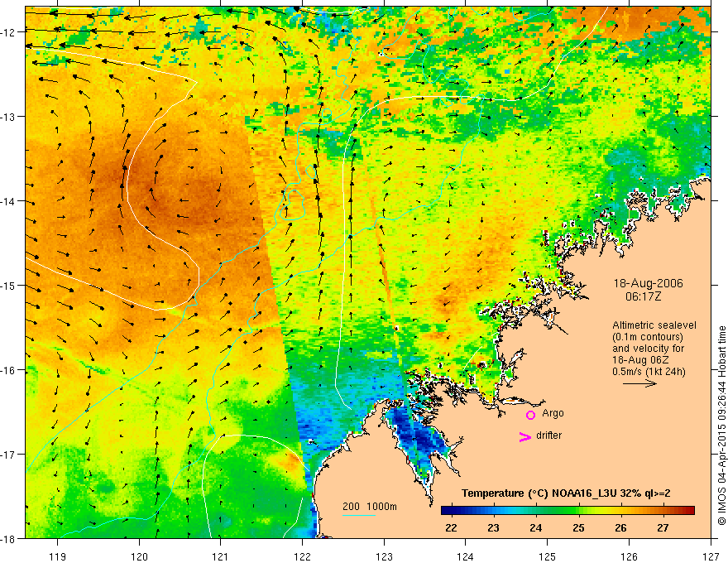Click the temperature color bar at 25 degrees
This screenshot has width=728, height=563.
click(578, 511)
